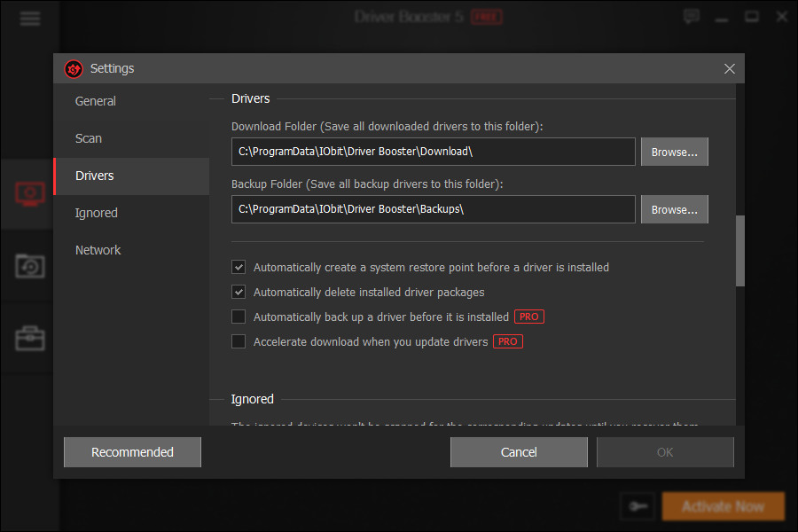798x532 pixels.
Task: Switch to the Scan settings tab
Action: point(88,138)
